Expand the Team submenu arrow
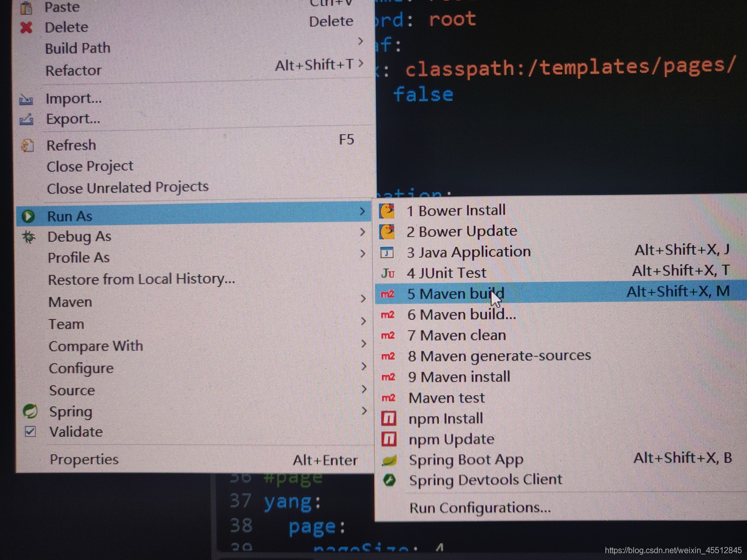 tap(363, 321)
